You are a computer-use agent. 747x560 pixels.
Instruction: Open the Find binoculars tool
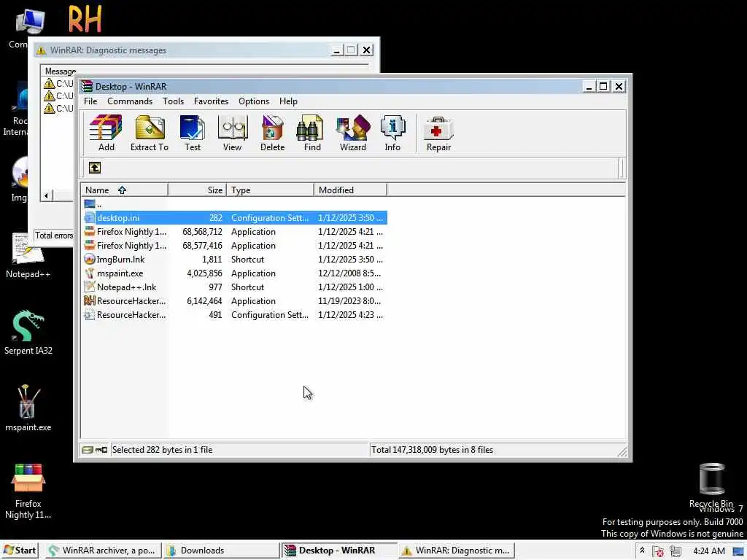312,133
